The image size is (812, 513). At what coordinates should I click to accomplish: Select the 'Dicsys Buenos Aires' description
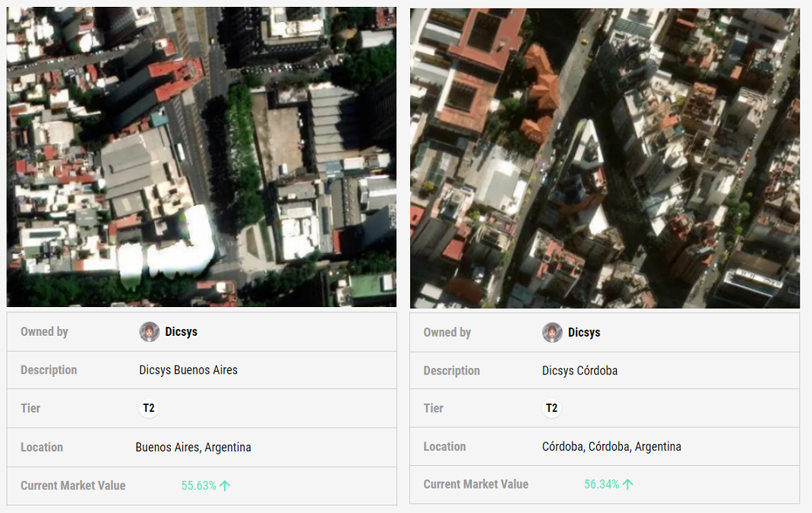pos(188,370)
